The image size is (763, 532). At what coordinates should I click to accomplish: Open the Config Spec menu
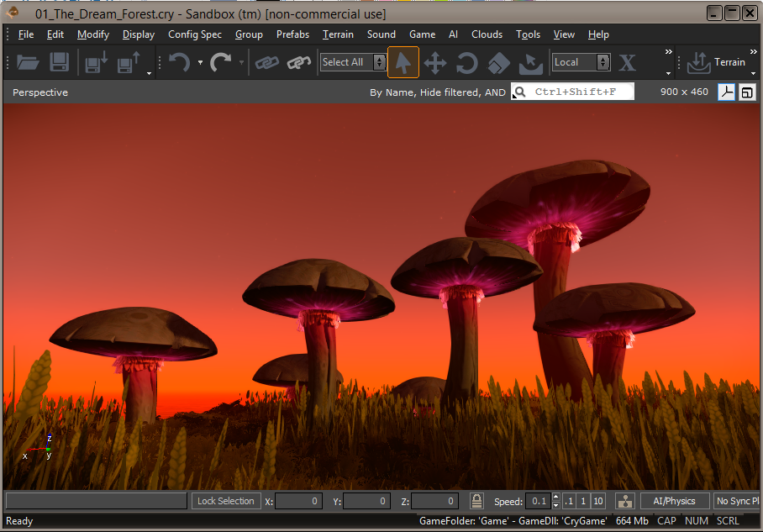[195, 34]
